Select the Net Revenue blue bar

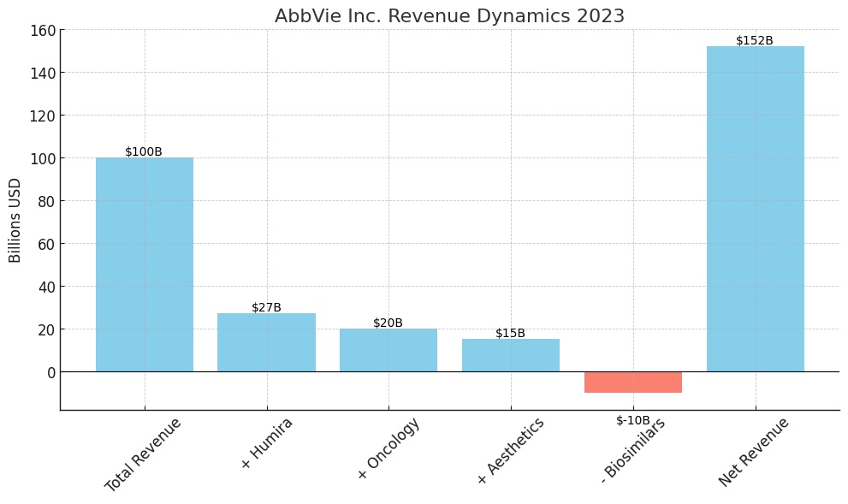[x=756, y=209]
